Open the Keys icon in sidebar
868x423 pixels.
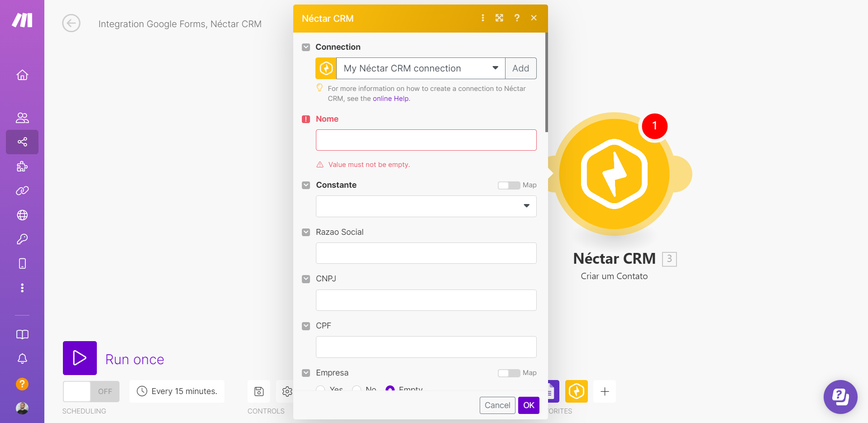(x=22, y=239)
